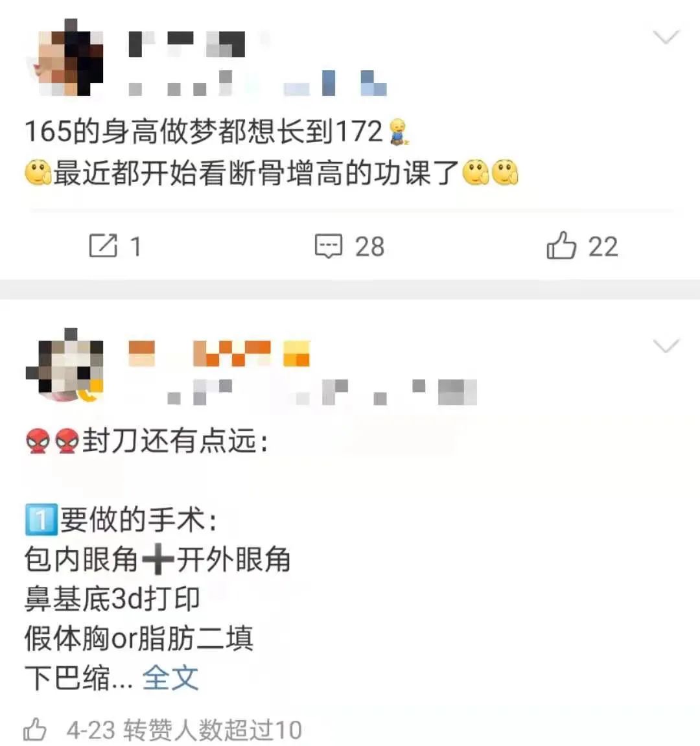Open full text via 全文 link
This screenshot has height=746, width=700.
[170, 677]
